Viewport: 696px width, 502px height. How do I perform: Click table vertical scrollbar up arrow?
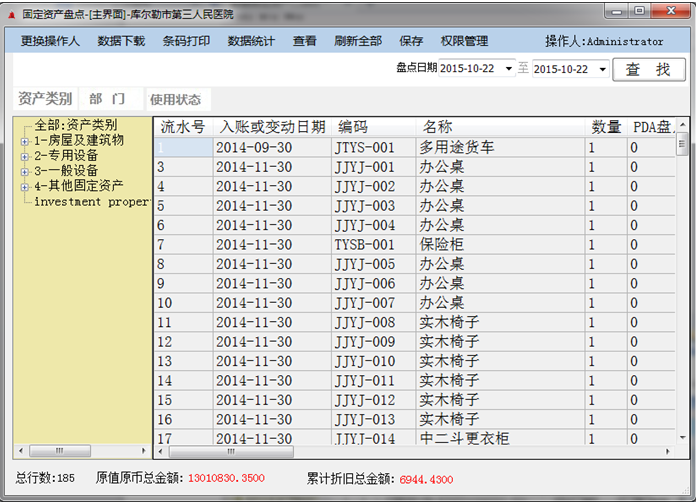point(683,125)
